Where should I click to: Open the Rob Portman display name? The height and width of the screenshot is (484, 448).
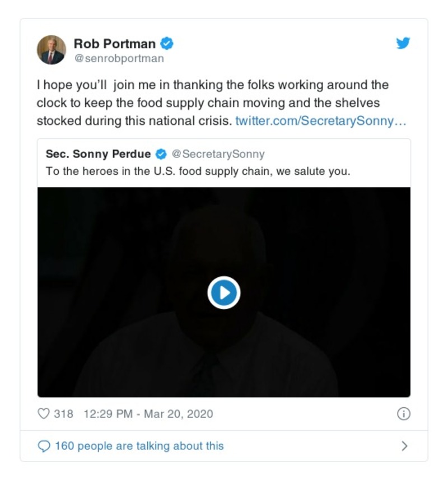[115, 43]
